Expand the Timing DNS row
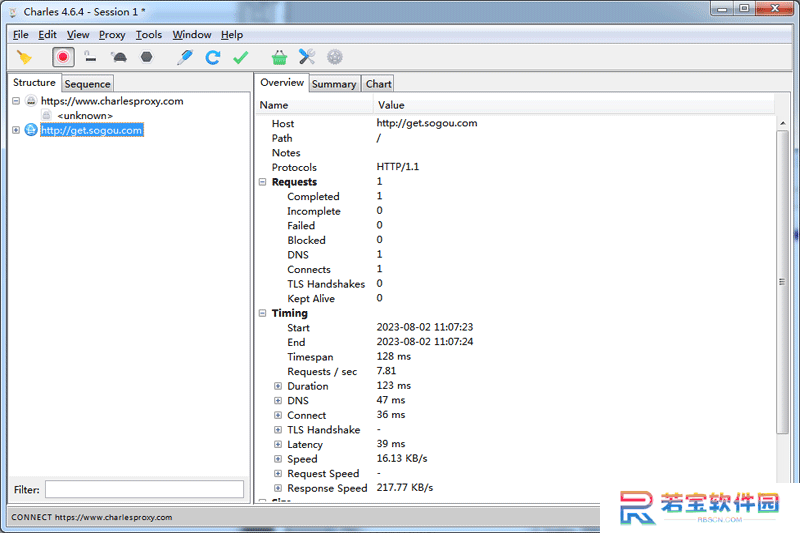The image size is (800, 533). pos(278,400)
